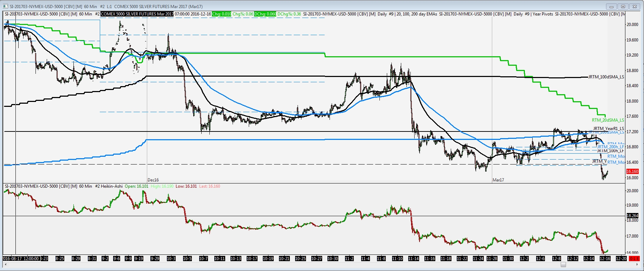Click the green RTM_20dSMA_LS label

click(x=608, y=120)
